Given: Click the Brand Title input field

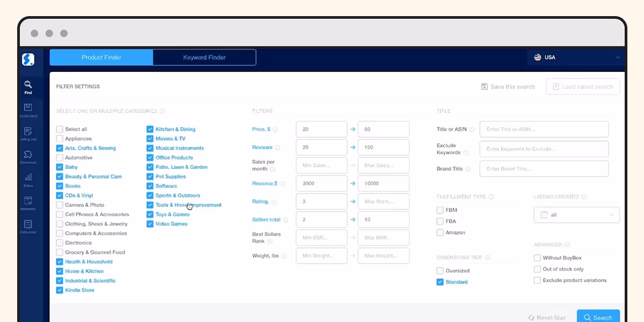Looking at the screenshot, I should [544, 169].
